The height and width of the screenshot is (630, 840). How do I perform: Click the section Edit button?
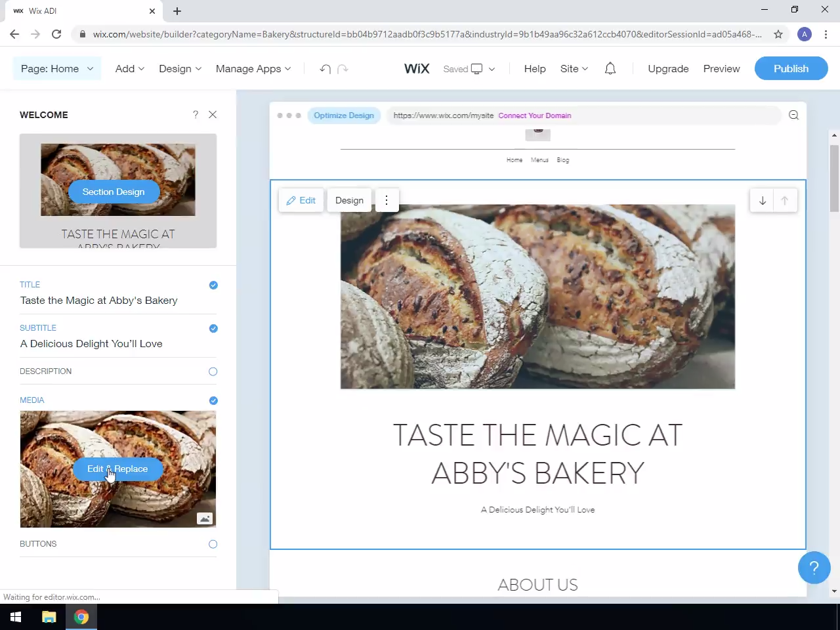click(x=301, y=200)
